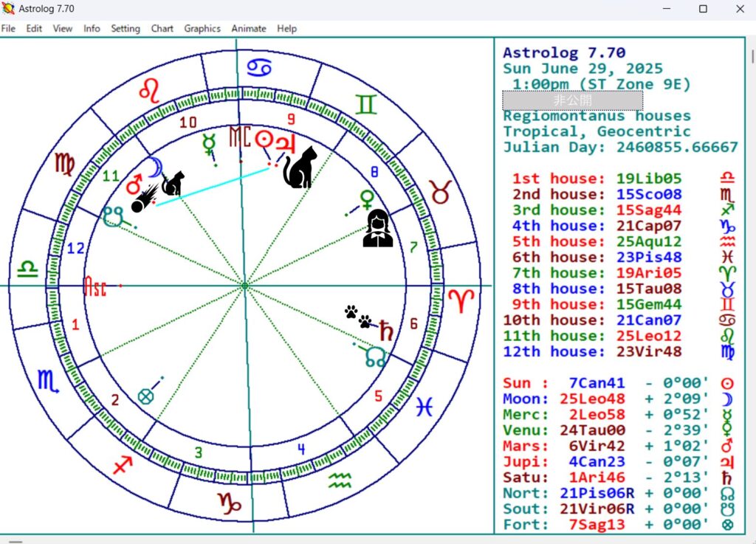Click the Leo zodiac glyph on wheel
756x544 pixels.
(150, 91)
